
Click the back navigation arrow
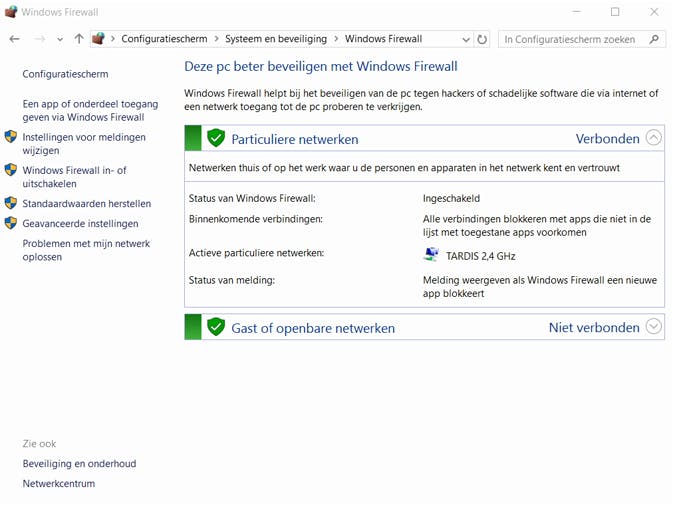coord(14,39)
